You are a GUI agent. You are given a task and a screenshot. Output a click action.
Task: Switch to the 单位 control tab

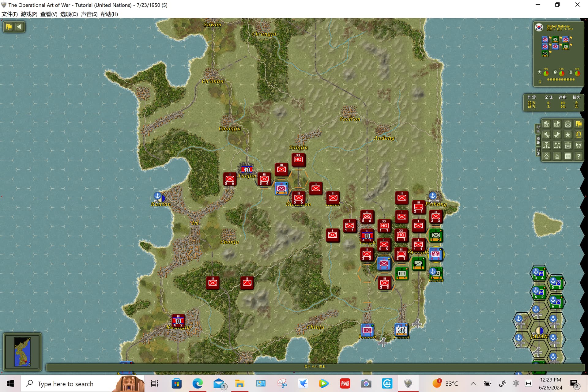tap(538, 129)
